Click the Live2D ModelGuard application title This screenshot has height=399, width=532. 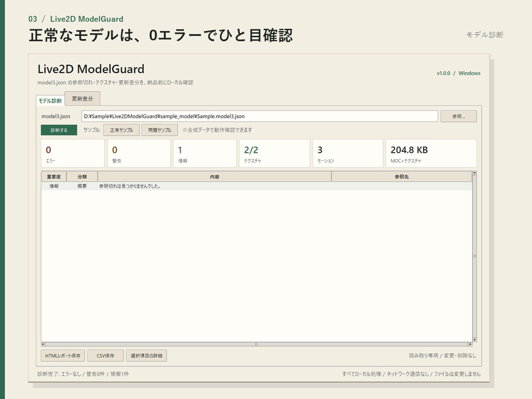pos(91,69)
